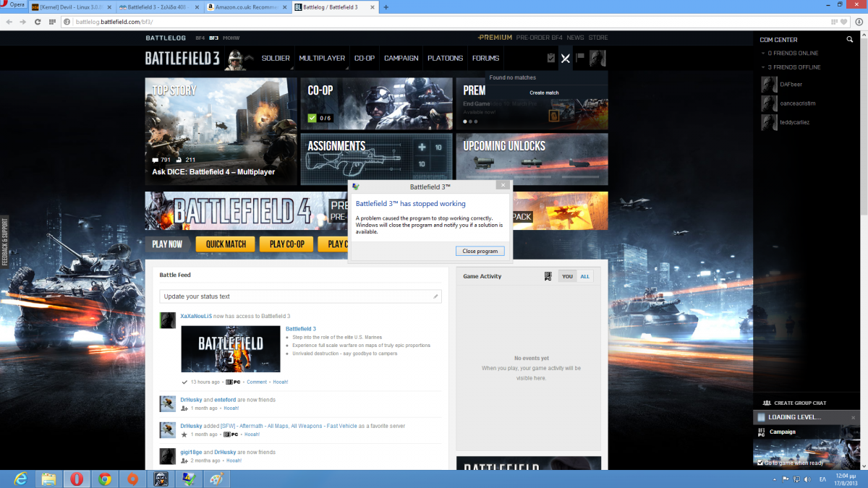Reload the Battlelog page
The image size is (868, 488).
pos(38,22)
